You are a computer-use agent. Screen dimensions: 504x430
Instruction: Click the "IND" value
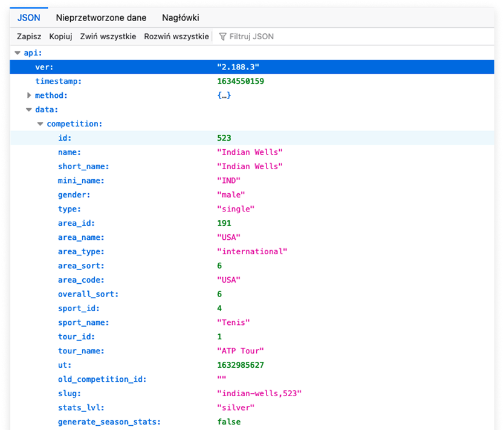coord(228,181)
